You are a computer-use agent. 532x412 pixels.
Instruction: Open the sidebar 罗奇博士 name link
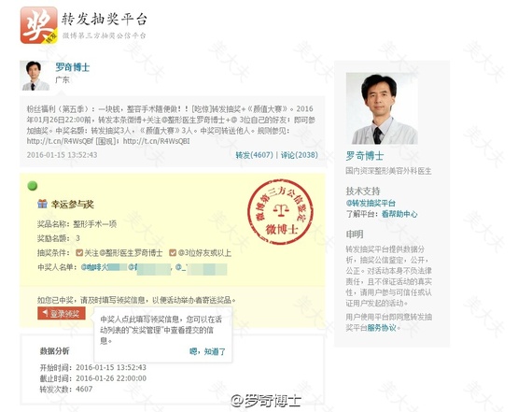click(365, 156)
